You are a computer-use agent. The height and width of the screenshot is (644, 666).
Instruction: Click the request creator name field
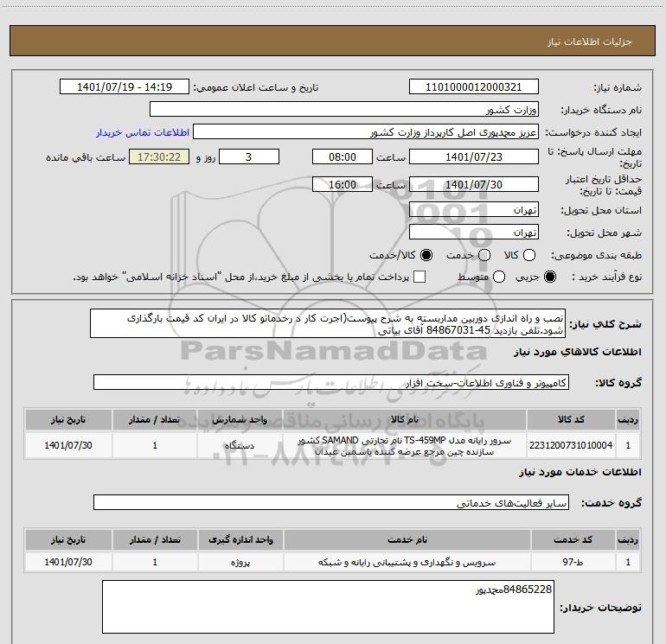point(366,131)
